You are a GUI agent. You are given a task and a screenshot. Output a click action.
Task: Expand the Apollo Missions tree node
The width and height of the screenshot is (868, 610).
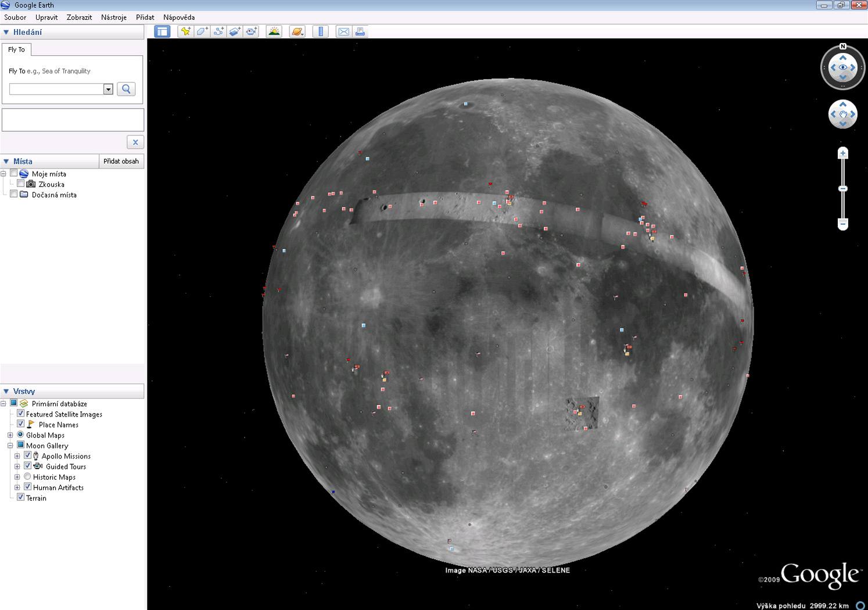tap(17, 456)
